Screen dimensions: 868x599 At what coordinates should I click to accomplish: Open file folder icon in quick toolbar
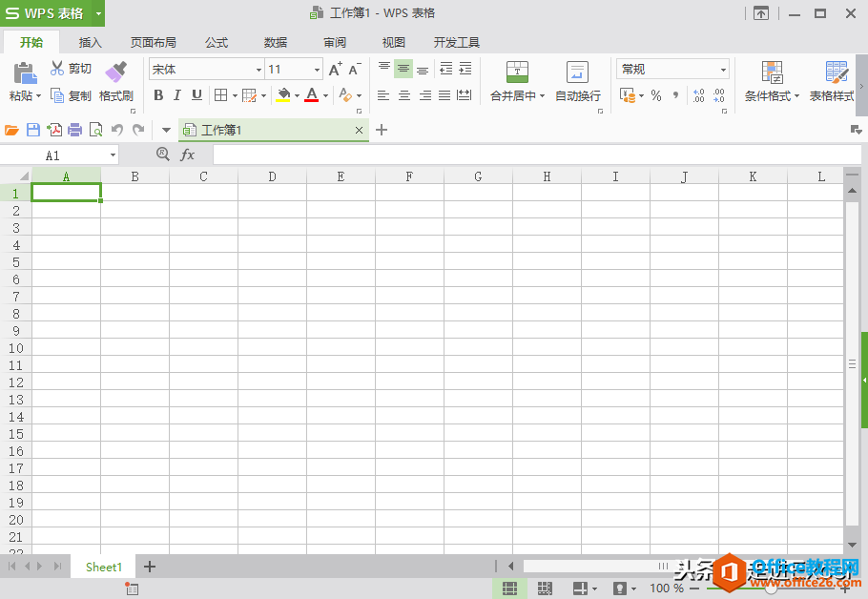click(x=11, y=130)
